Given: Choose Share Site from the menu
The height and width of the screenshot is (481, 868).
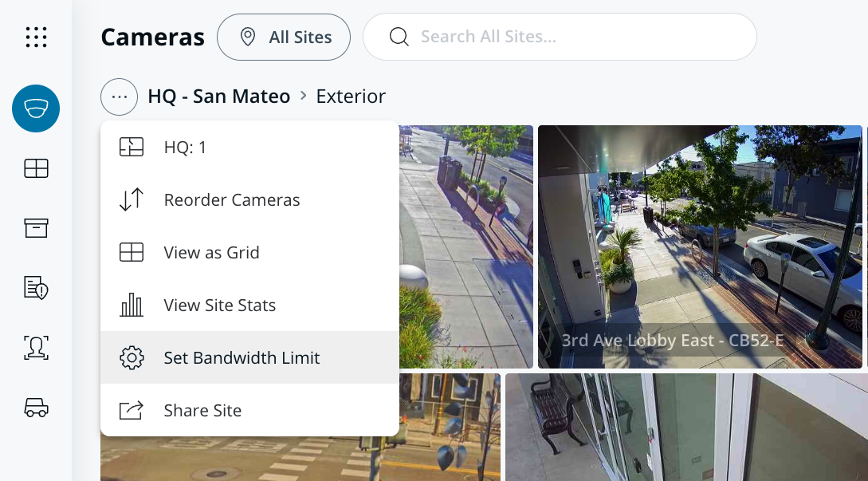Looking at the screenshot, I should coord(249,410).
